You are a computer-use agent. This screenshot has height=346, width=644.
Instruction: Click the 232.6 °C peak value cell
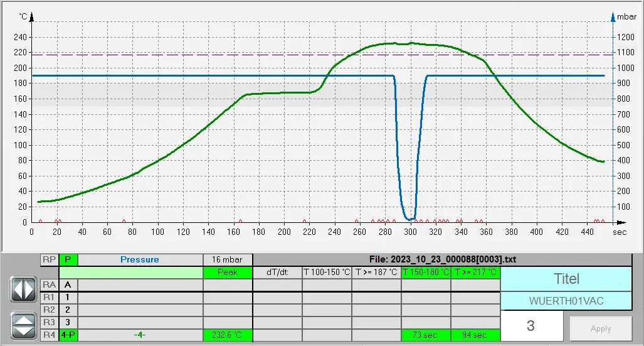pos(228,335)
